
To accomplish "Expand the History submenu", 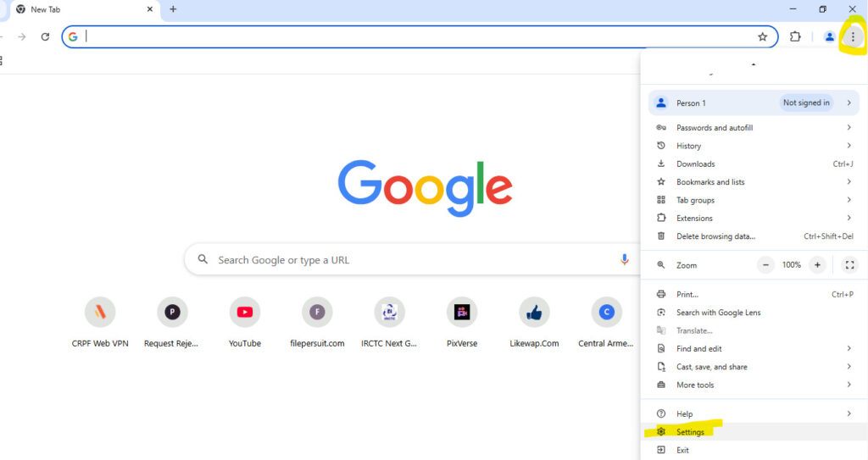I will 754,147.
